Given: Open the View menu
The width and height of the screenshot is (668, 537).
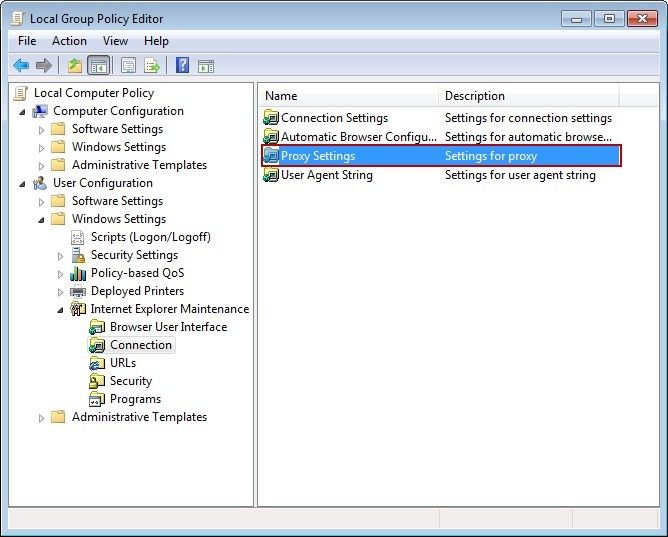Looking at the screenshot, I should click(115, 41).
